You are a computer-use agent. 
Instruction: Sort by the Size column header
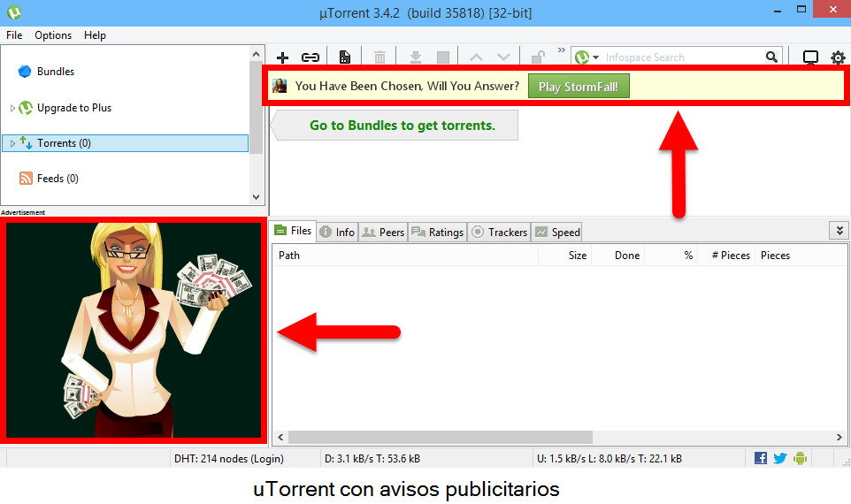click(x=564, y=256)
